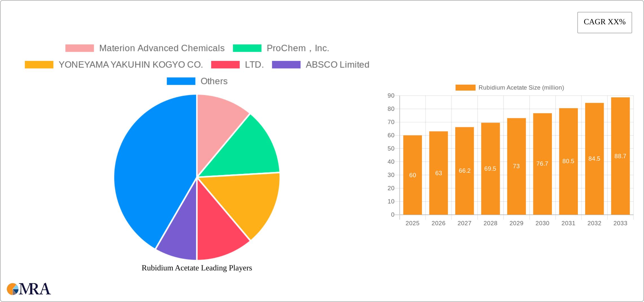Image resolution: width=644 pixels, height=302 pixels.
Task: Click the 2031 bar labeled 80.5
Action: 568,161
